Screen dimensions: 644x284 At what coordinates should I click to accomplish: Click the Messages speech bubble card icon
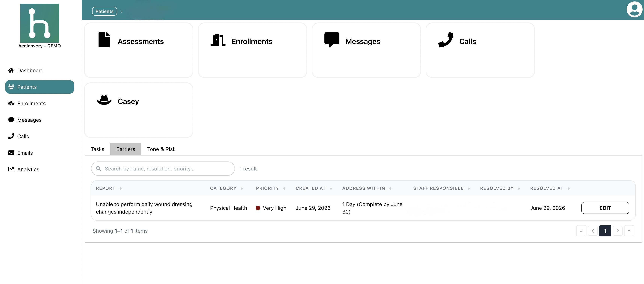(x=332, y=40)
